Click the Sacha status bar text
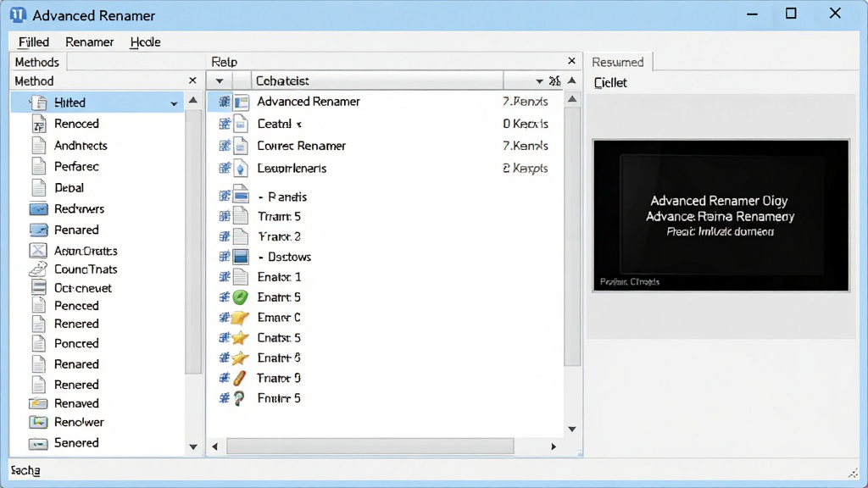 pyautogui.click(x=25, y=471)
